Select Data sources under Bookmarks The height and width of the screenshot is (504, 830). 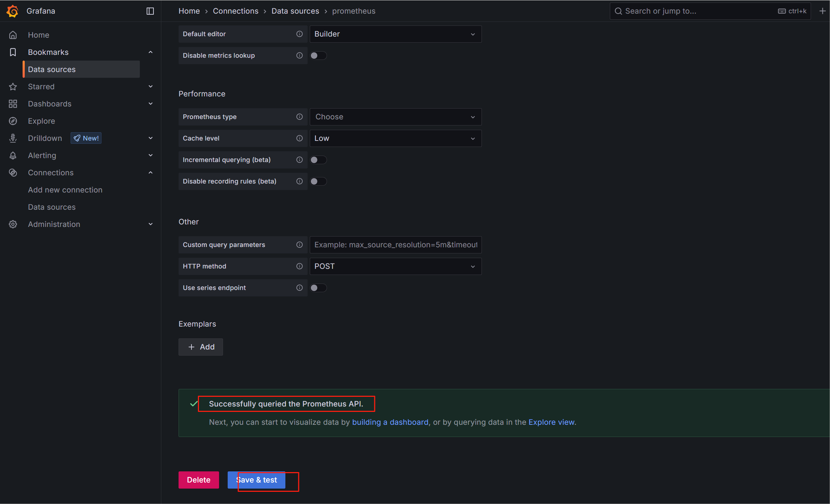pos(52,70)
